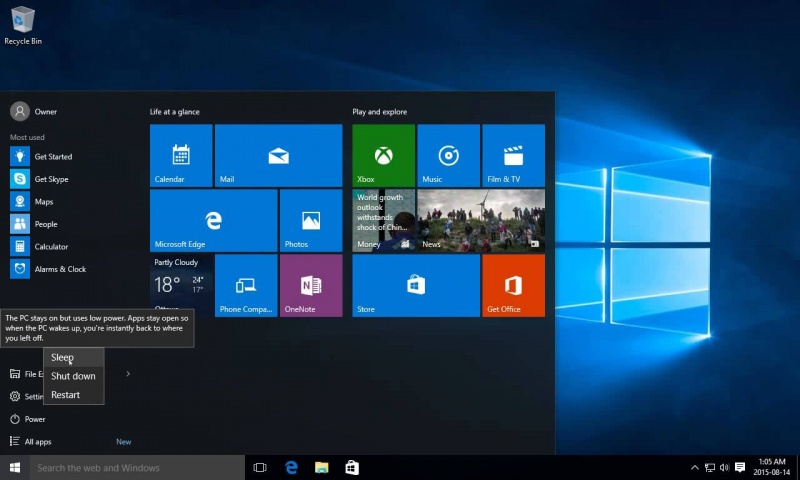Open the Xbox tile
The width and height of the screenshot is (800, 480).
pyautogui.click(x=384, y=156)
